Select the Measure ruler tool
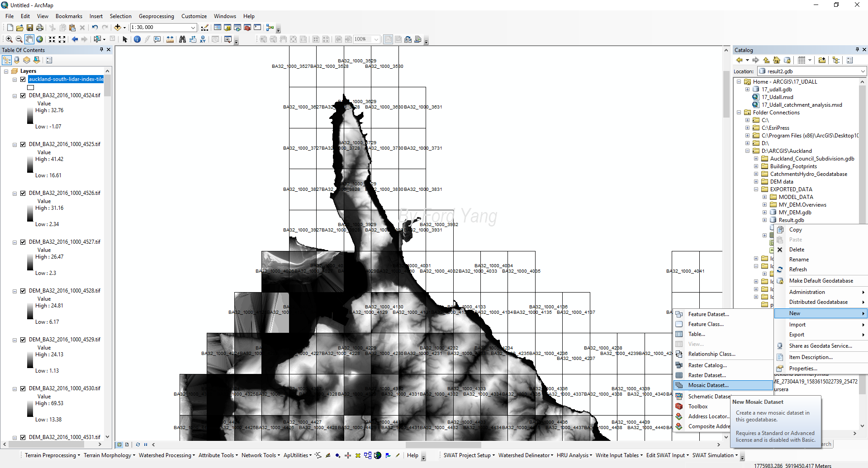The width and height of the screenshot is (868, 468). (170, 39)
